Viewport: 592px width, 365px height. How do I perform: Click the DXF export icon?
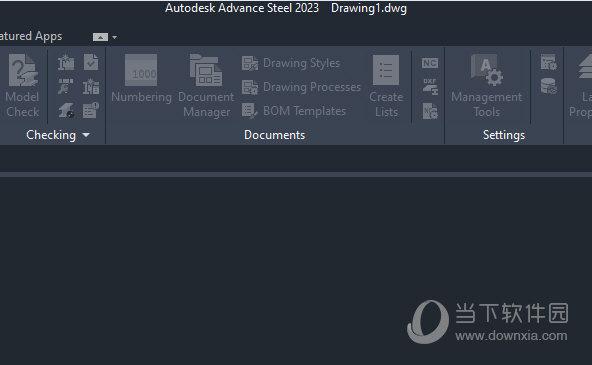430,86
